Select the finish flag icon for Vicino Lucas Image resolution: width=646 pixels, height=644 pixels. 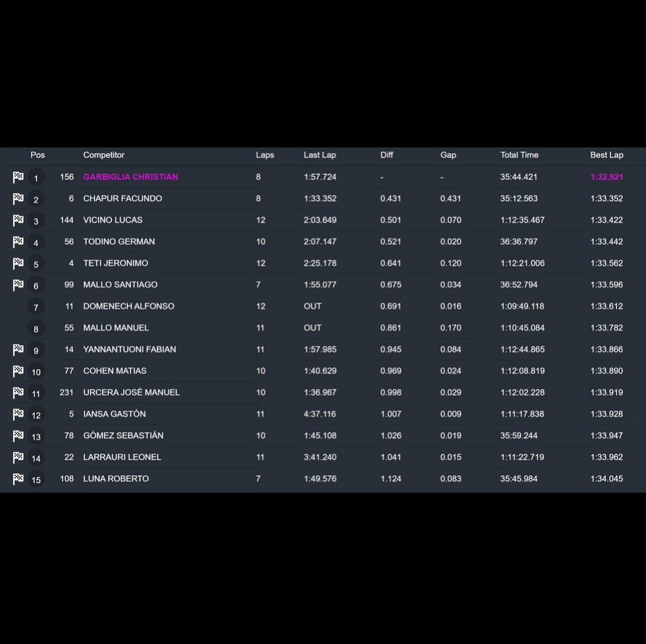pos(18,220)
